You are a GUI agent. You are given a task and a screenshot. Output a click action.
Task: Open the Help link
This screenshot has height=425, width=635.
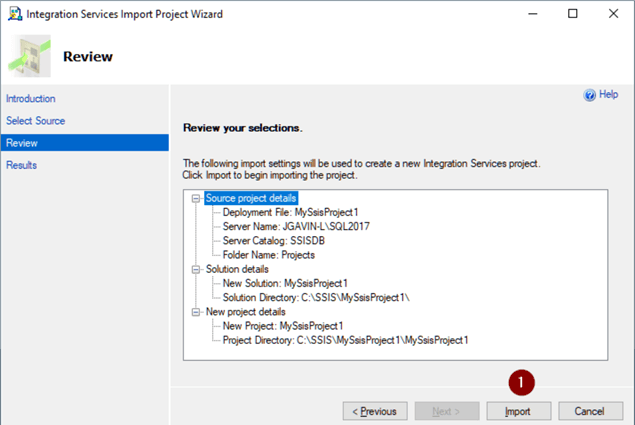coord(608,94)
